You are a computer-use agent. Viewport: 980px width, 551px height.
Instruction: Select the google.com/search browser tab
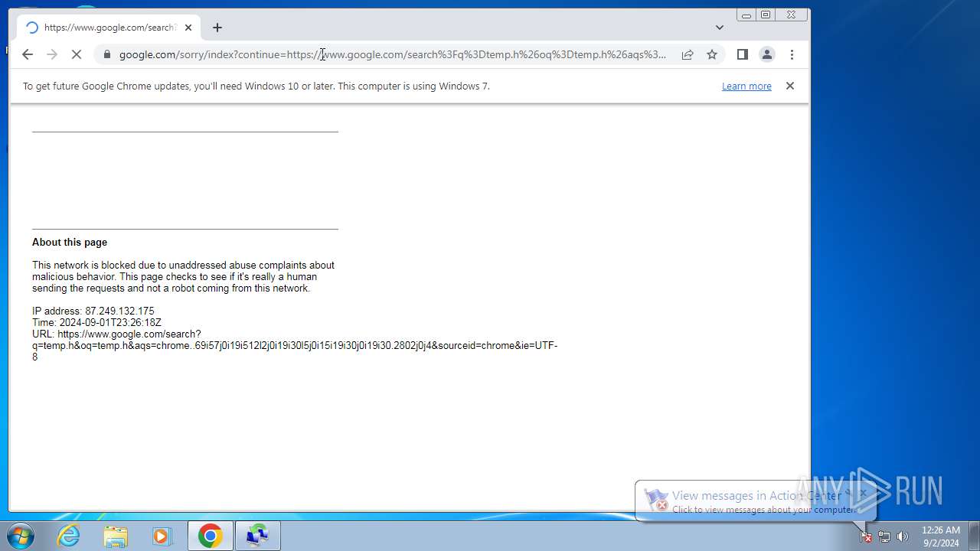tap(109, 28)
